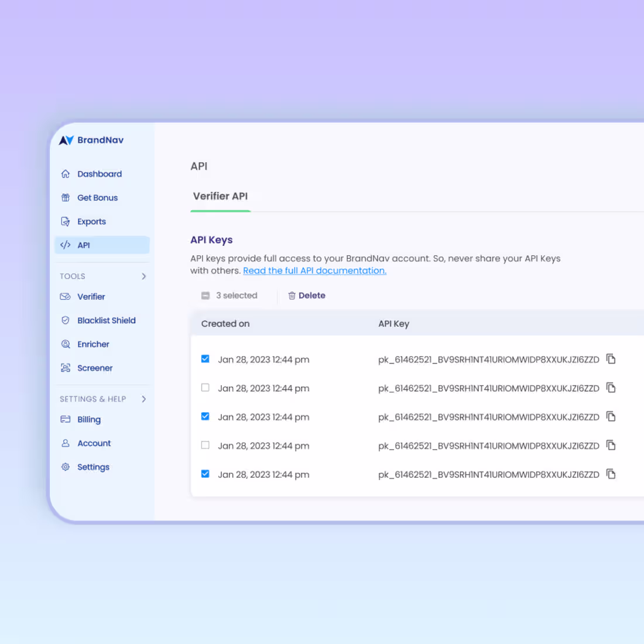644x644 pixels.
Task: Click the BrandNav logo icon
Action: tap(66, 141)
